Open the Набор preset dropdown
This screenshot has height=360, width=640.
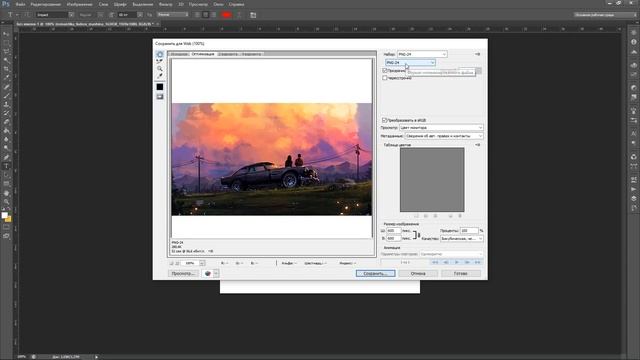[x=422, y=54]
